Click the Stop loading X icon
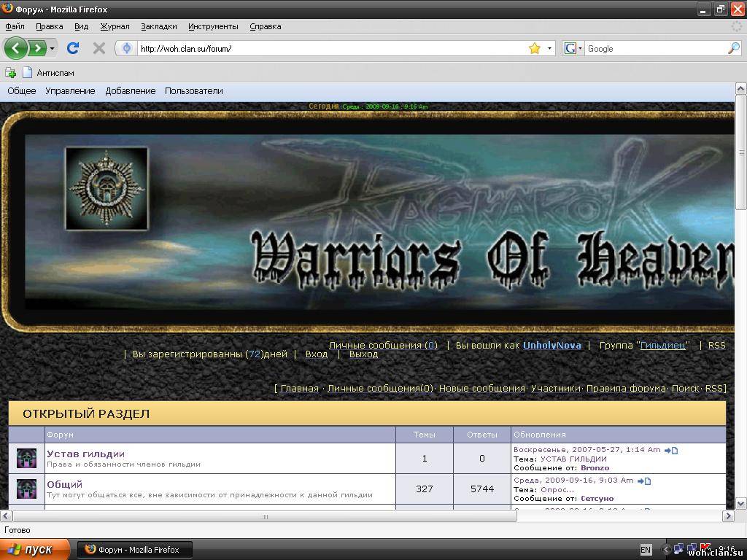Image resolution: width=747 pixels, height=560 pixels. (x=99, y=48)
